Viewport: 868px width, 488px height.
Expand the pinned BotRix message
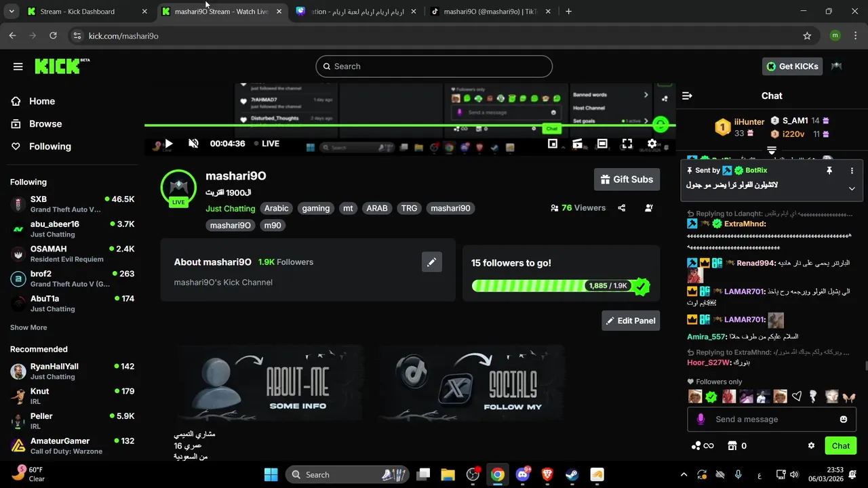(x=852, y=188)
